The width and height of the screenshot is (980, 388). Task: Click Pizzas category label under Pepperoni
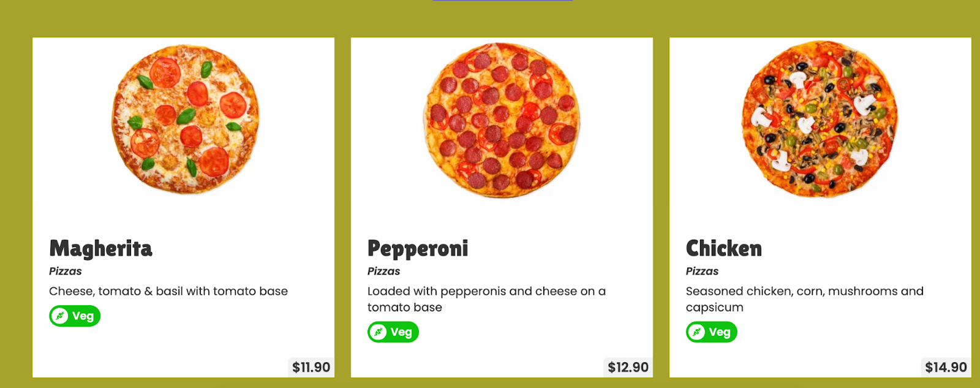tap(383, 271)
